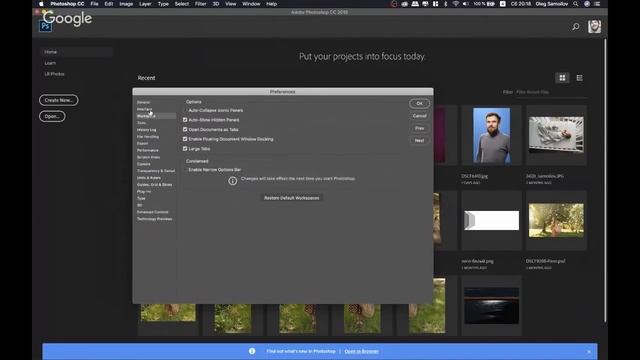Open the dark moonlit water thumbnail
This screenshot has height=360, width=640.
tap(491, 306)
